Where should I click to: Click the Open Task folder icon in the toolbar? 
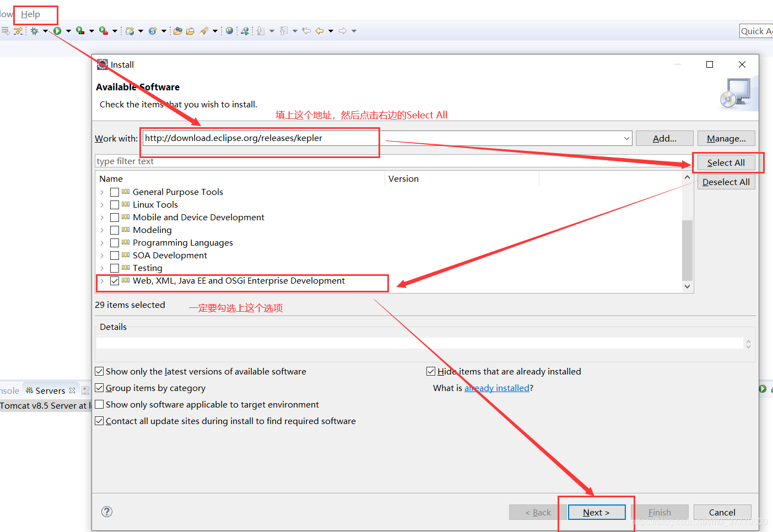(191, 31)
